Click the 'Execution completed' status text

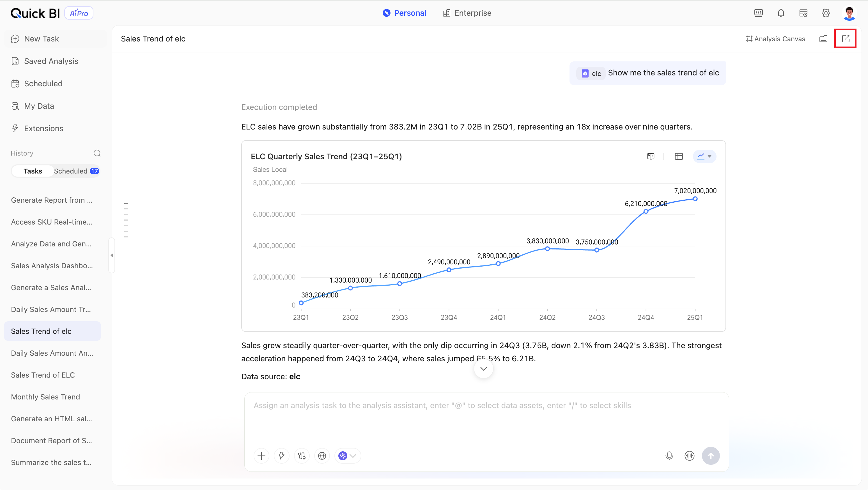(x=279, y=107)
